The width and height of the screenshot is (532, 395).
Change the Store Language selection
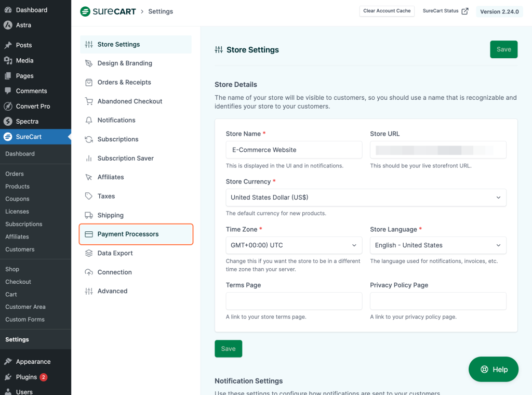click(437, 245)
